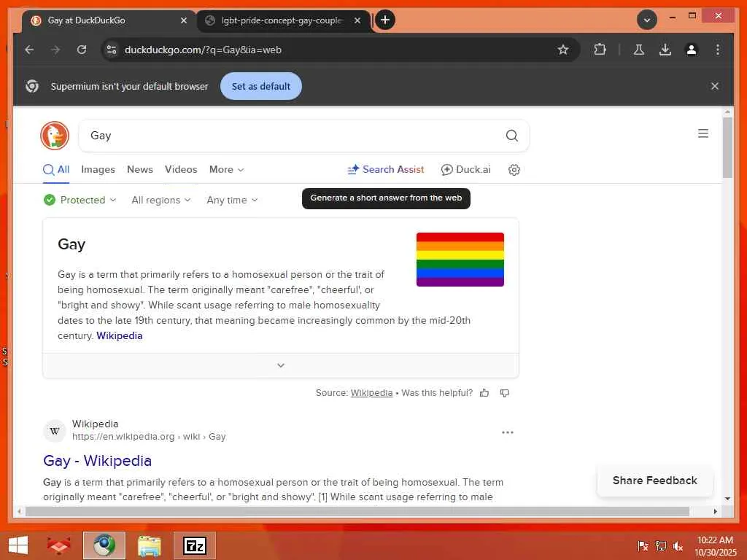
Task: Open the Windows Start button
Action: point(18,545)
